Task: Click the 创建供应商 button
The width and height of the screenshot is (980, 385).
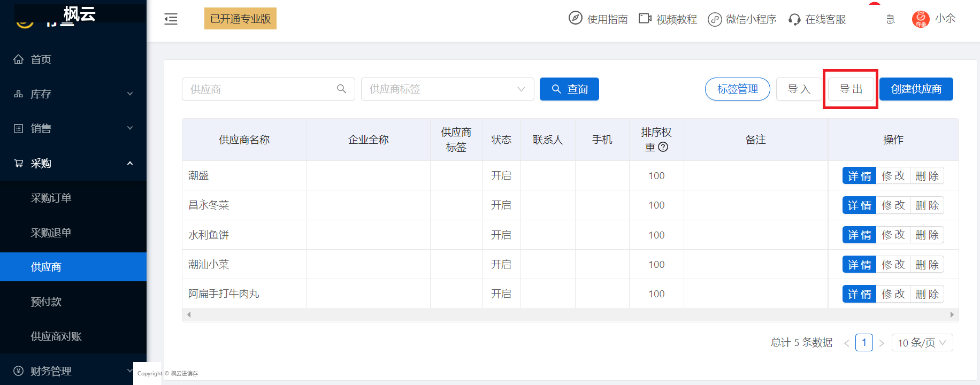Action: pos(916,89)
